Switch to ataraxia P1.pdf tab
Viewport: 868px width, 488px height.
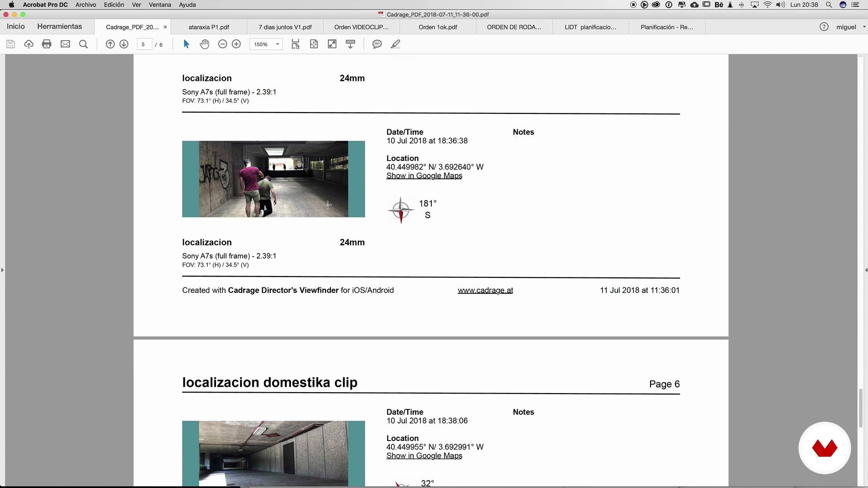(209, 27)
